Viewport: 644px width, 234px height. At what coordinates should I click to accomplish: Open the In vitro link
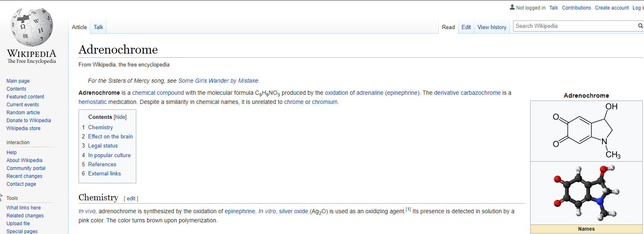pyautogui.click(x=267, y=211)
